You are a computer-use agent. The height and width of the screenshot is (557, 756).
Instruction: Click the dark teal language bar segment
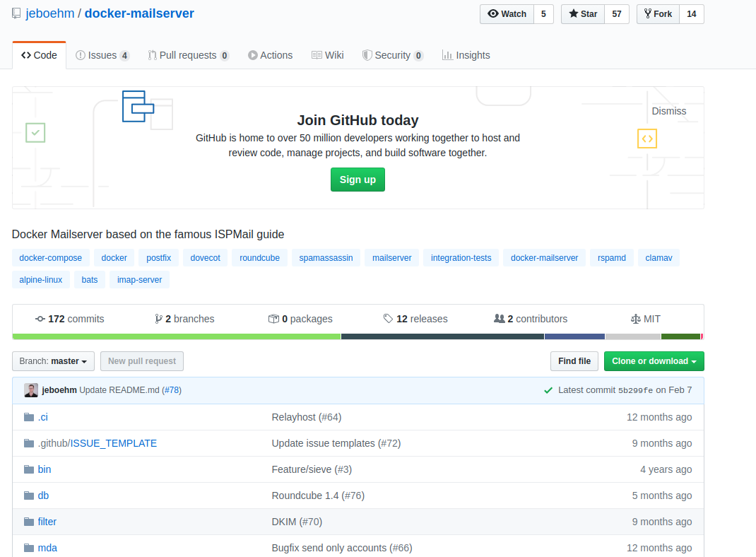[442, 336]
